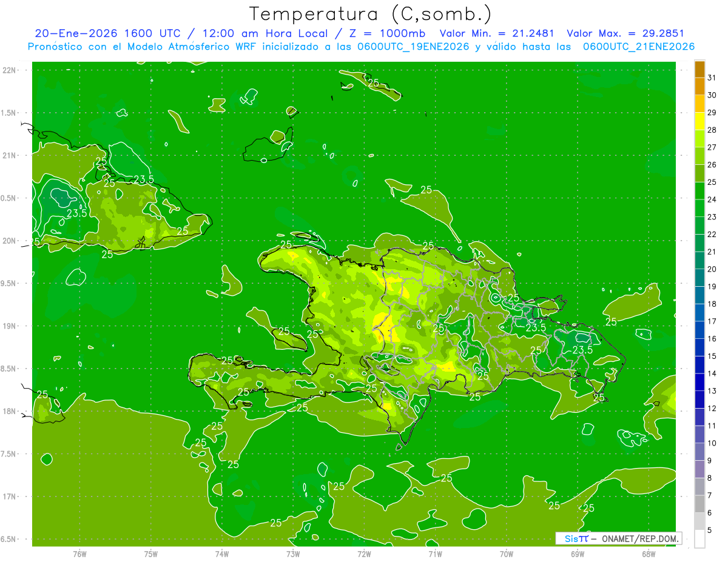Click the 71W longitude axis label
This screenshot has width=728, height=562.
coord(435,554)
